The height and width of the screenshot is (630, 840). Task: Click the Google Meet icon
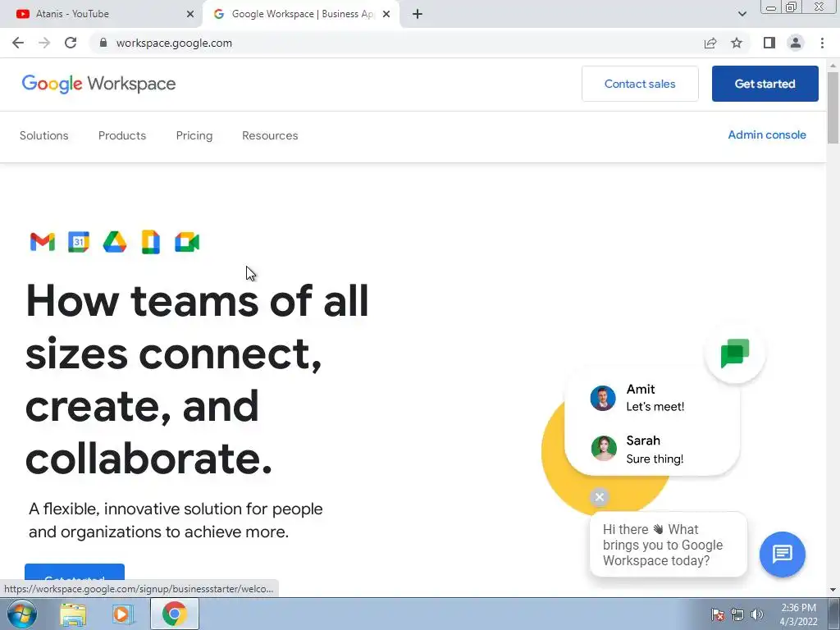[x=187, y=242]
